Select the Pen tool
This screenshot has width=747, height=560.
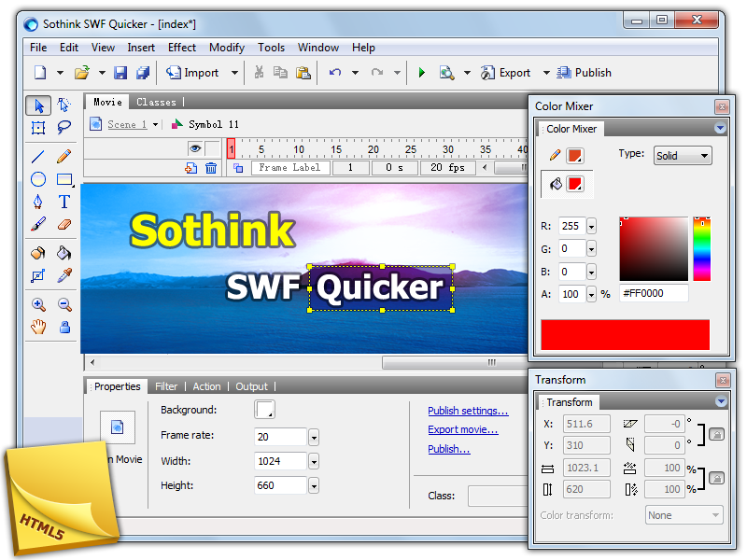point(38,202)
